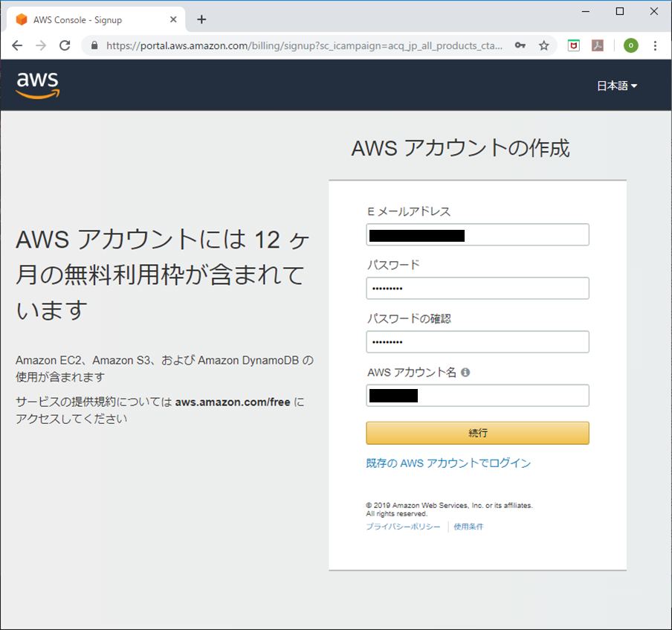Open the プライバシーポリシー link
Viewport: 672px width, 630px height.
tap(403, 527)
